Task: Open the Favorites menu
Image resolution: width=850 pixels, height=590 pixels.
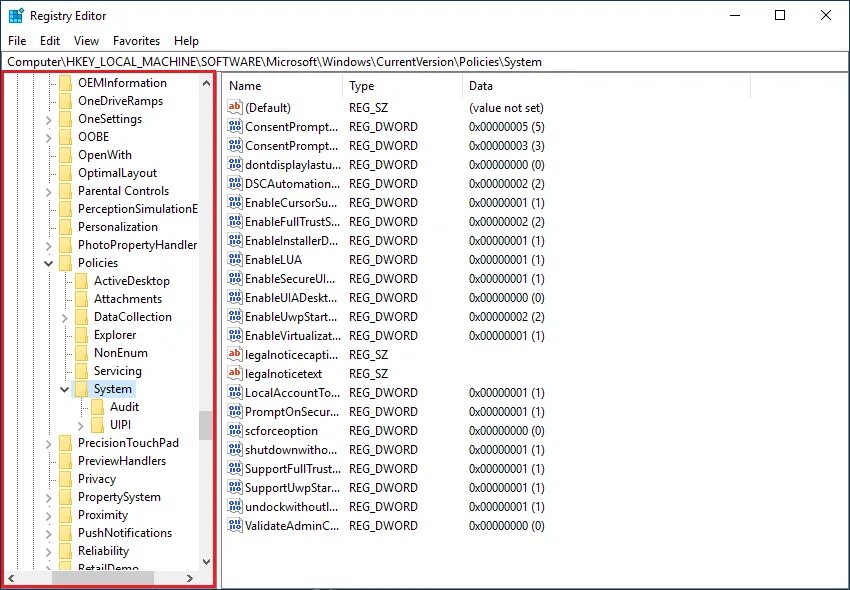Action: click(x=136, y=41)
